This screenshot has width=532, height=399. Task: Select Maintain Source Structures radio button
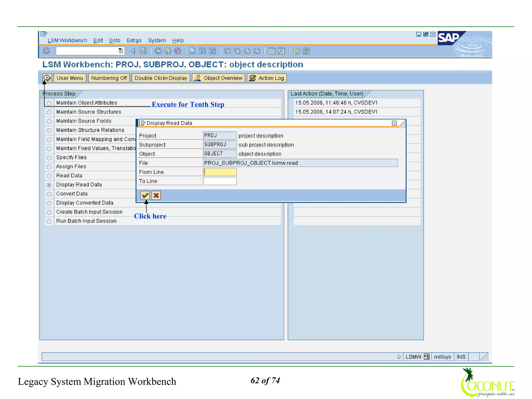click(49, 112)
